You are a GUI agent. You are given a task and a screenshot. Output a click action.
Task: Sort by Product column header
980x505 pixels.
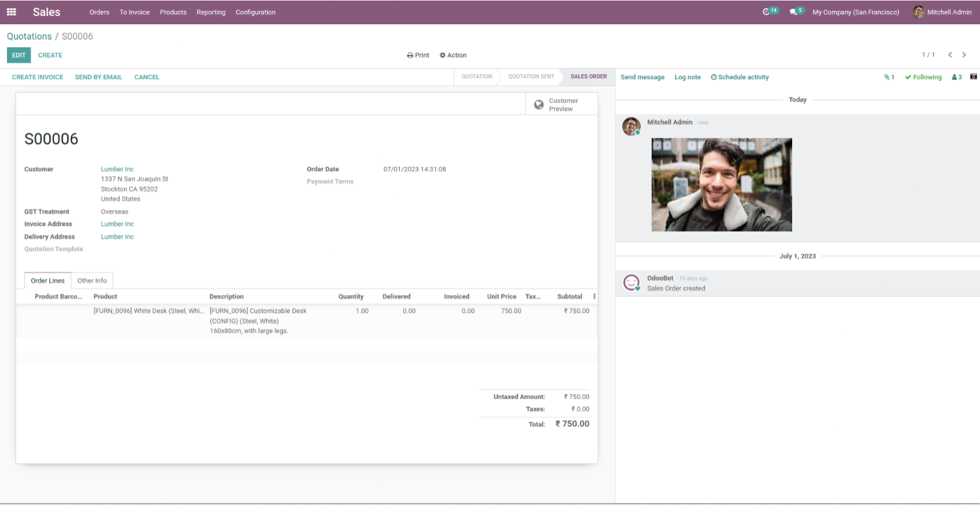pyautogui.click(x=105, y=296)
